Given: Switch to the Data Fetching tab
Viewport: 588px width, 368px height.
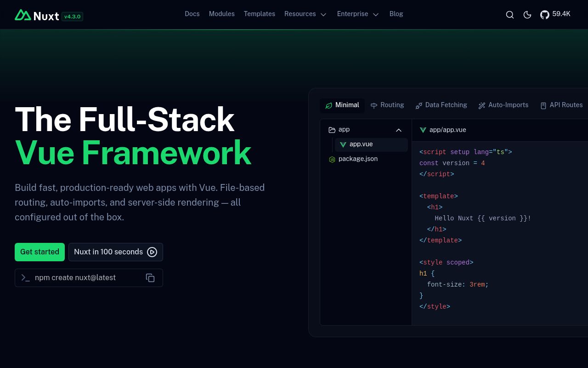Looking at the screenshot, I should coord(441,105).
